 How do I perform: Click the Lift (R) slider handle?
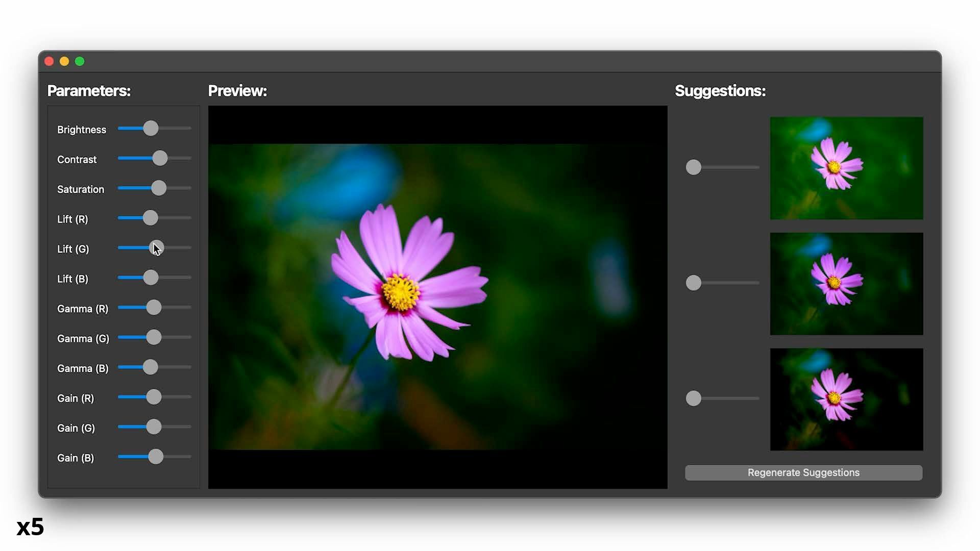[150, 218]
